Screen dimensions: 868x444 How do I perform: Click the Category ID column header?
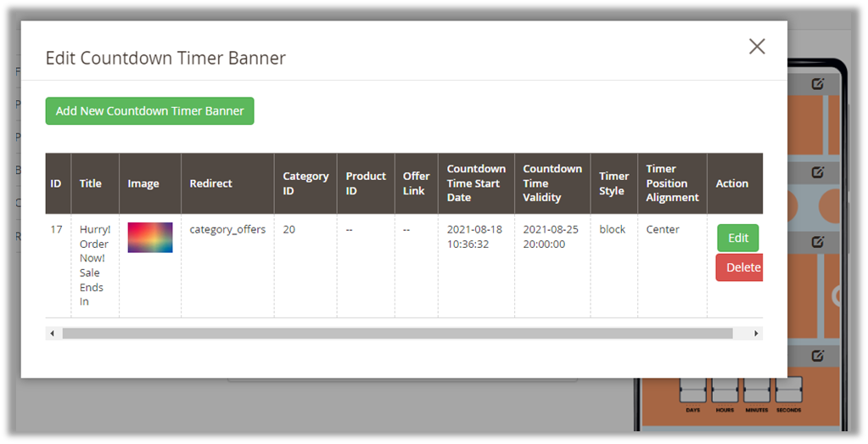(x=305, y=183)
